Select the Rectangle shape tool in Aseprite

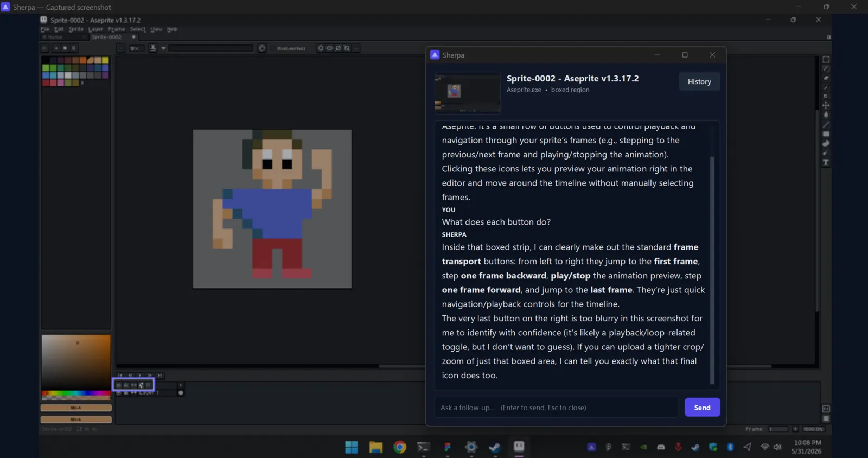tap(826, 134)
